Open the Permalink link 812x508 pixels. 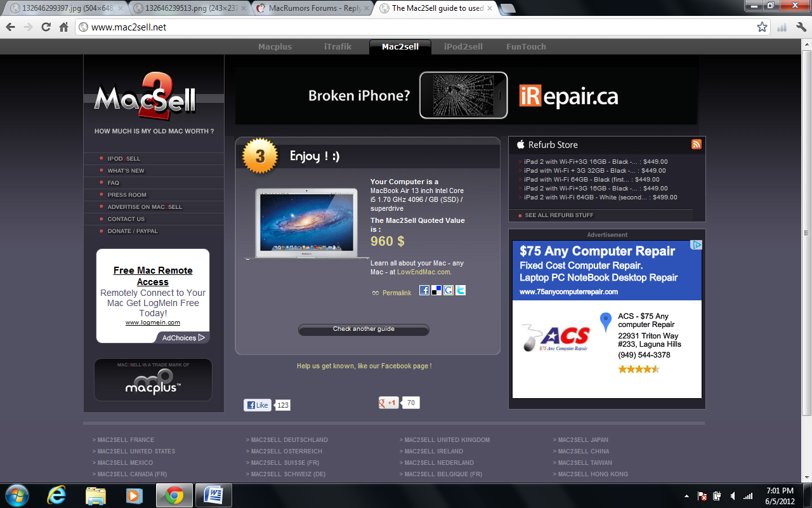coord(396,293)
